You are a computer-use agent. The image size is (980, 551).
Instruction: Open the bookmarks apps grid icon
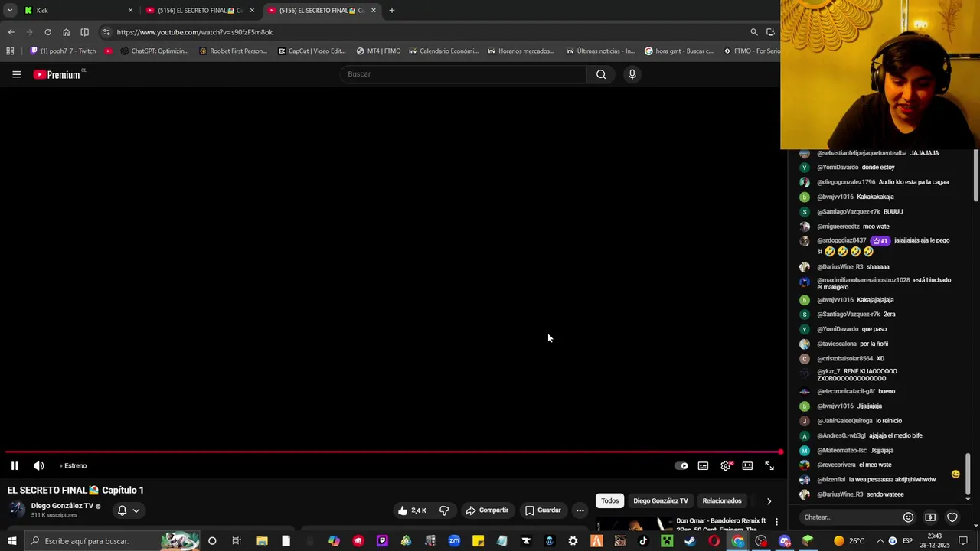click(x=10, y=51)
